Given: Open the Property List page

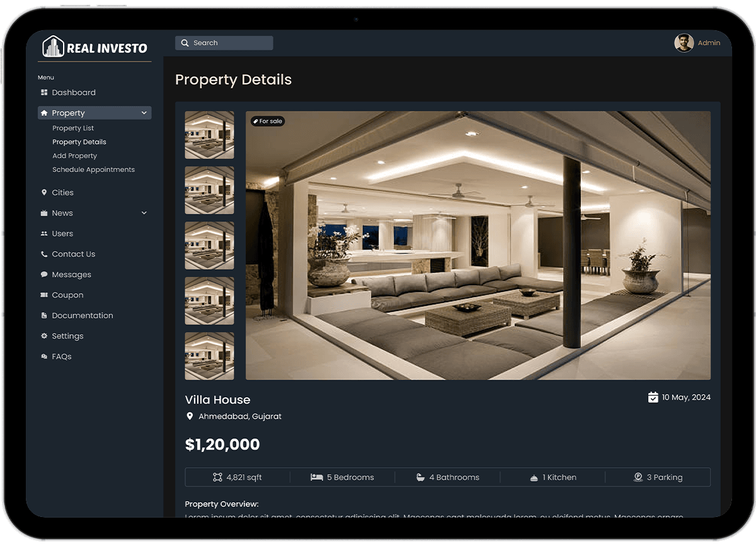Looking at the screenshot, I should [x=73, y=128].
